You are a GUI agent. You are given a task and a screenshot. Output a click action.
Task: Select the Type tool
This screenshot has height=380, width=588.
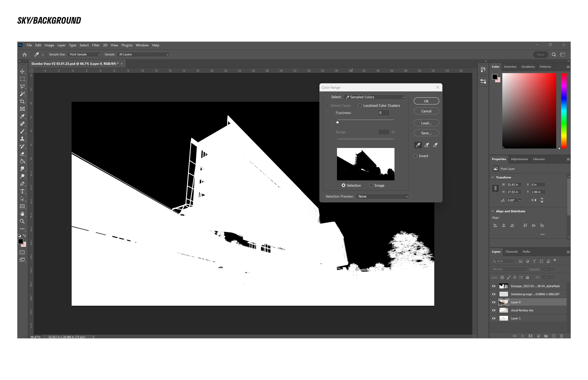(x=22, y=191)
